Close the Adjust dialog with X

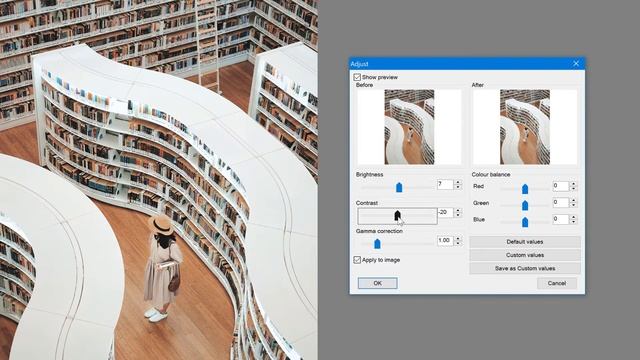point(576,64)
